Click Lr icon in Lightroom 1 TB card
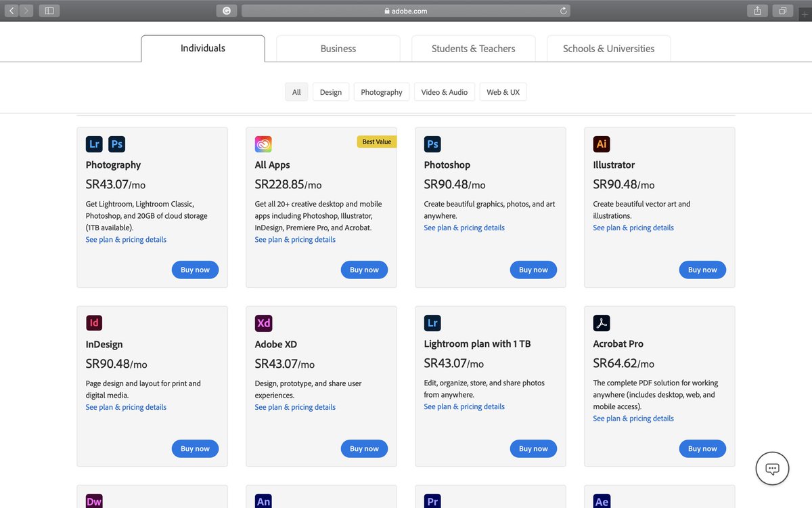The width and height of the screenshot is (812, 508). click(x=432, y=323)
